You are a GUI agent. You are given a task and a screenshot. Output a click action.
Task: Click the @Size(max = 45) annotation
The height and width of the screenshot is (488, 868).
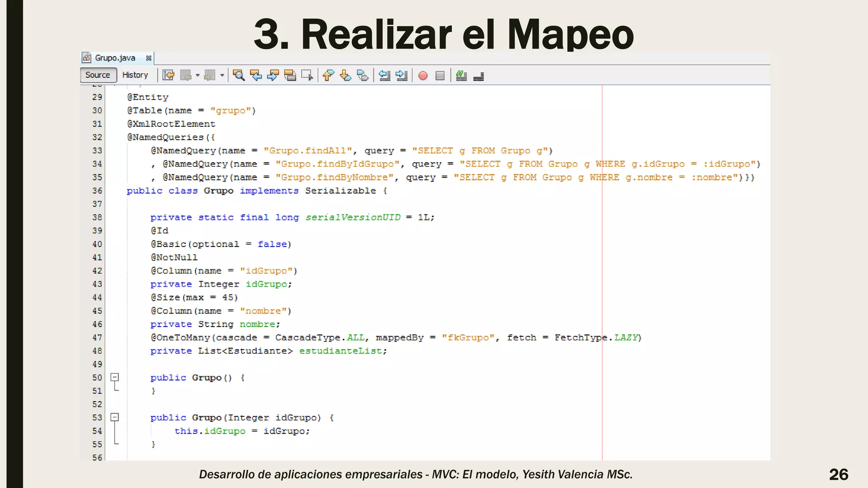(195, 297)
